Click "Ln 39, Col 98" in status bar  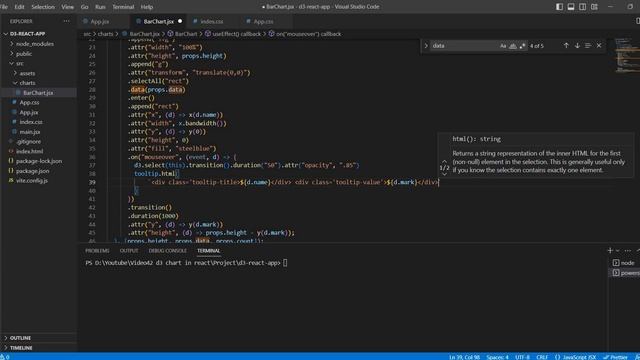pyautogui.click(x=464, y=357)
